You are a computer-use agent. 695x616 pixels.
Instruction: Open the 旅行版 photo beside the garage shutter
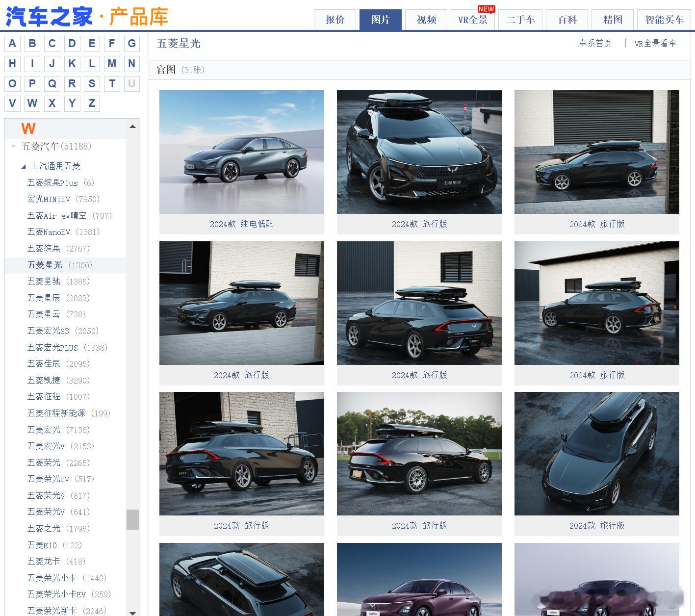click(597, 152)
